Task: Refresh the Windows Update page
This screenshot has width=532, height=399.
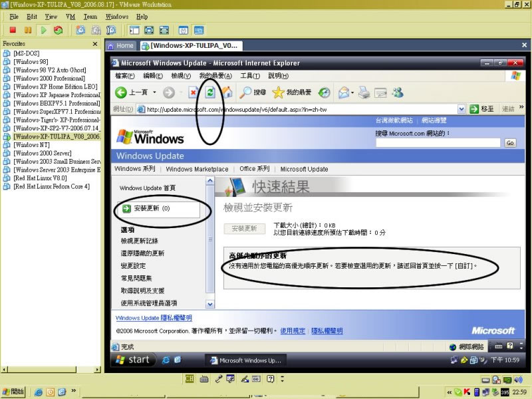Action: [x=210, y=92]
